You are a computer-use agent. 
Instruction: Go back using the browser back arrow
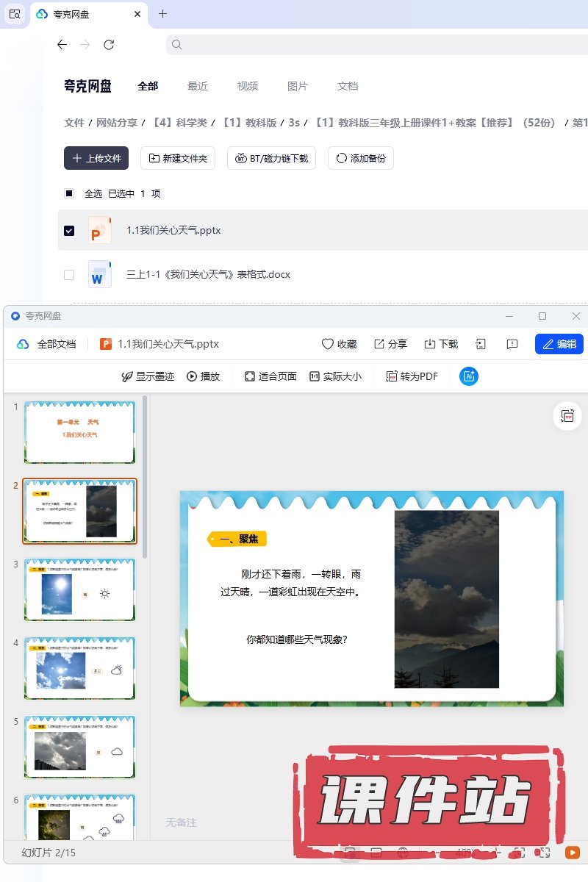62,45
